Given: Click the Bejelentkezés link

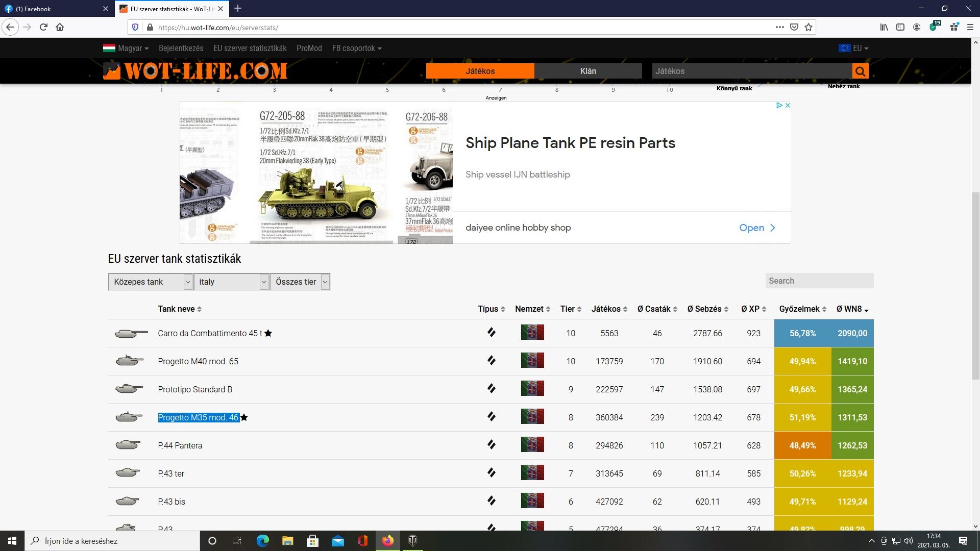Looking at the screenshot, I should click(x=181, y=48).
